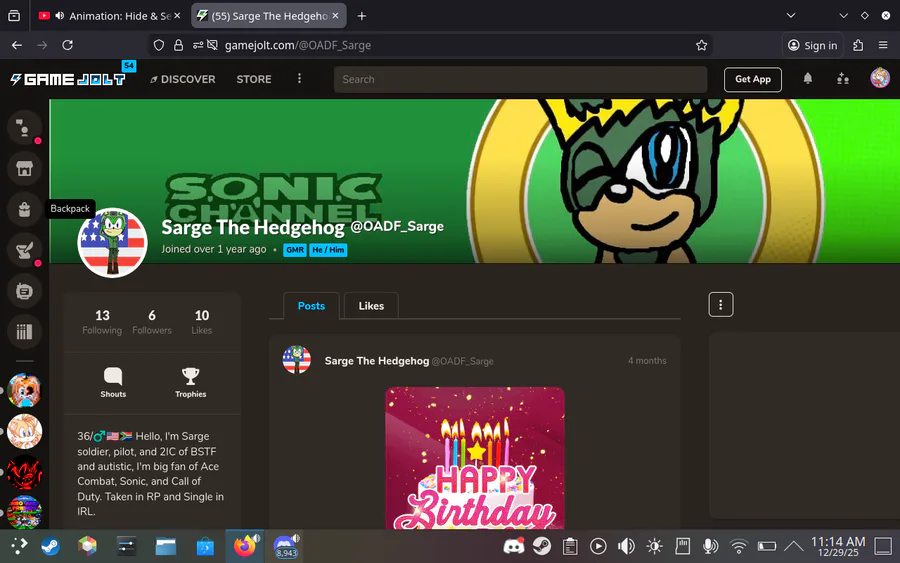This screenshot has width=900, height=563.
Task: View the 6 Followers list
Action: point(152,322)
